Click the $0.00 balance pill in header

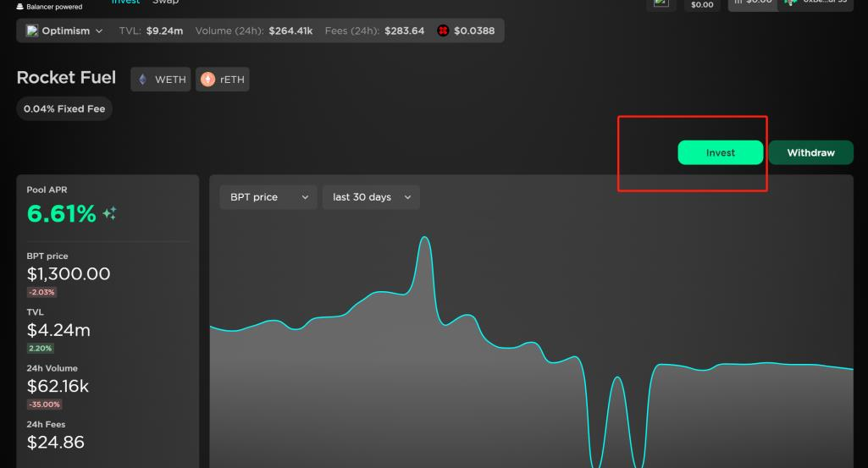(x=702, y=4)
